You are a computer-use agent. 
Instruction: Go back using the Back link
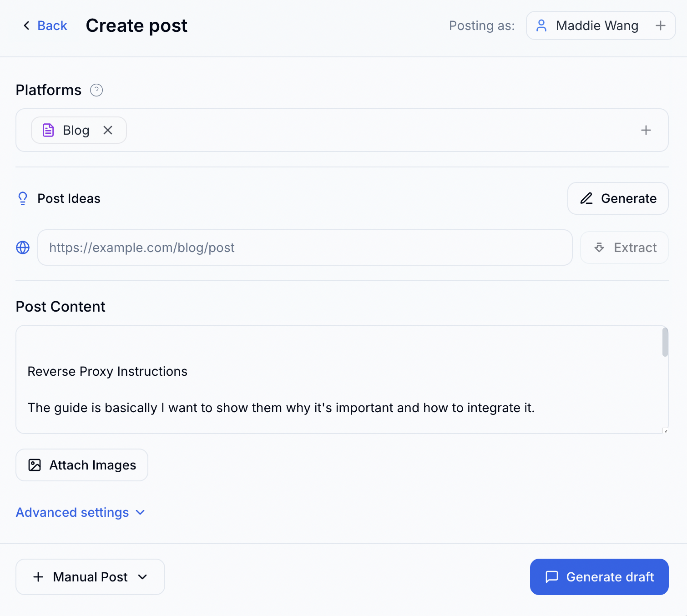tap(52, 25)
